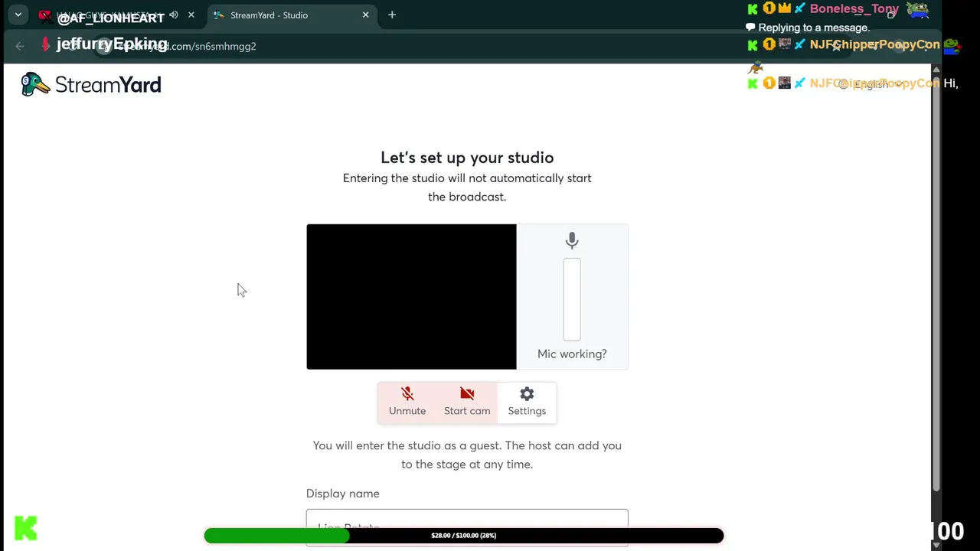Screen dimensions: 980x551
Task: Open a new browser tab
Action: tap(392, 15)
